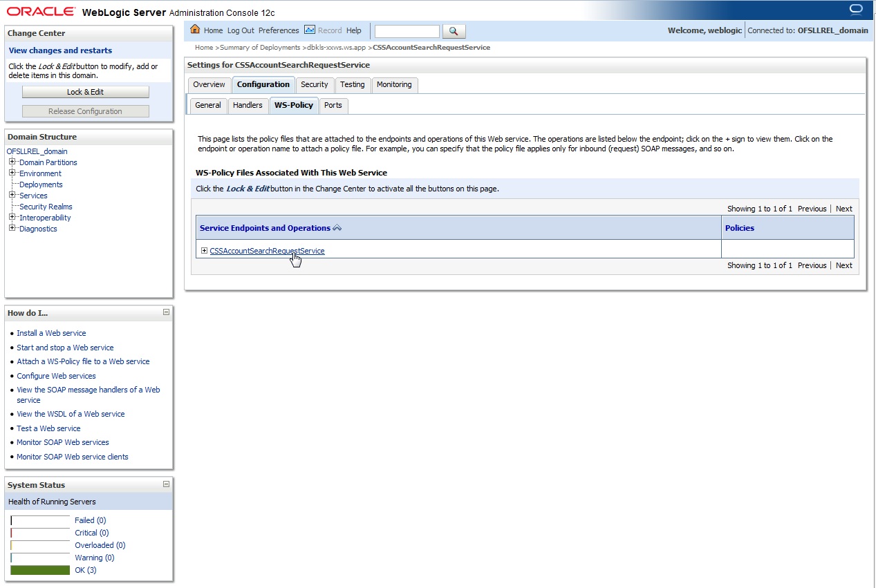
Task: Click Log Out in toolbar
Action: pyautogui.click(x=241, y=30)
